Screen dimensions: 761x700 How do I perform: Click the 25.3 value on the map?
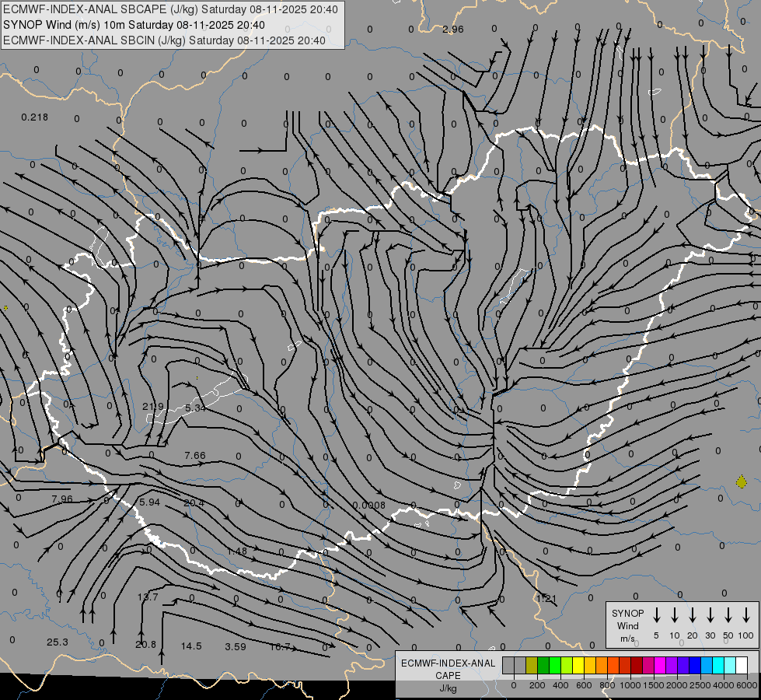(58, 642)
